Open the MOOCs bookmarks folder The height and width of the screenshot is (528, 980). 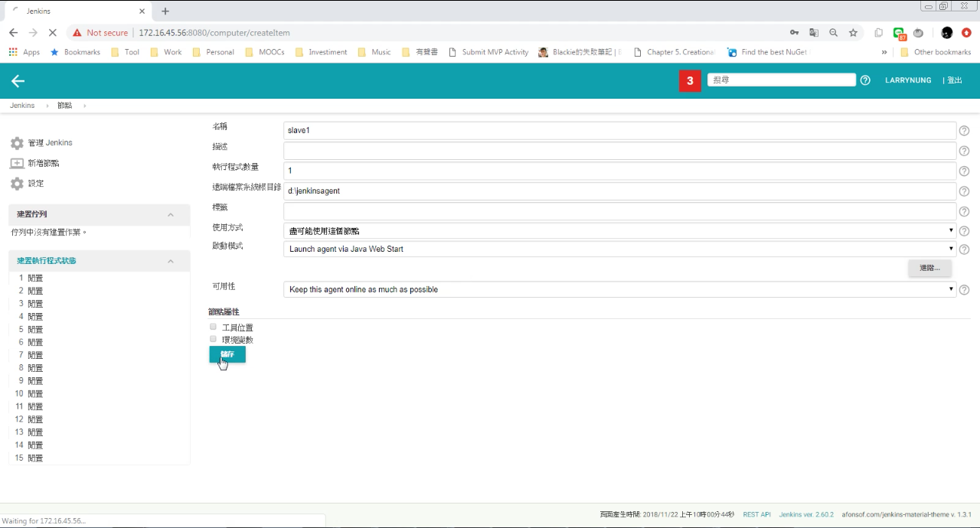[265, 52]
